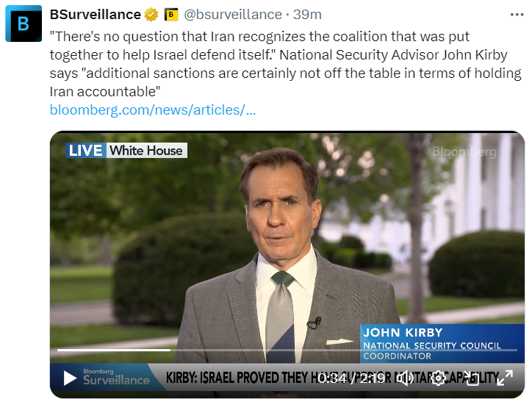Click the BSurveillance display name
Viewport: 532px width, 402px height.
(95, 15)
